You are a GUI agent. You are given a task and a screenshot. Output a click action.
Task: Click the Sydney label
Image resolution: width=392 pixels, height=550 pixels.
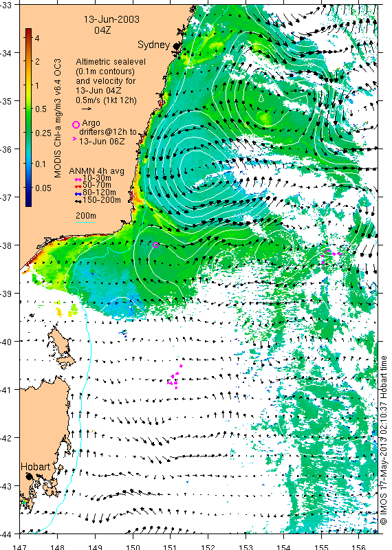[154, 45]
